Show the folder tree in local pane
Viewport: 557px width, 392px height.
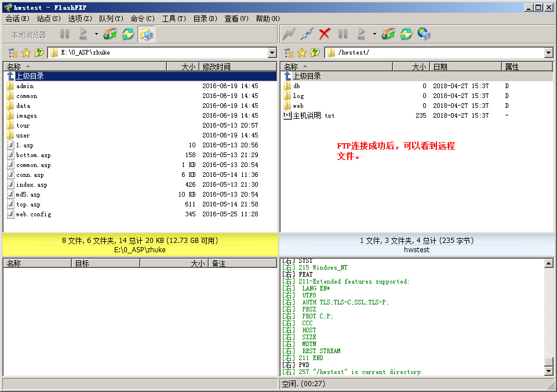13,53
